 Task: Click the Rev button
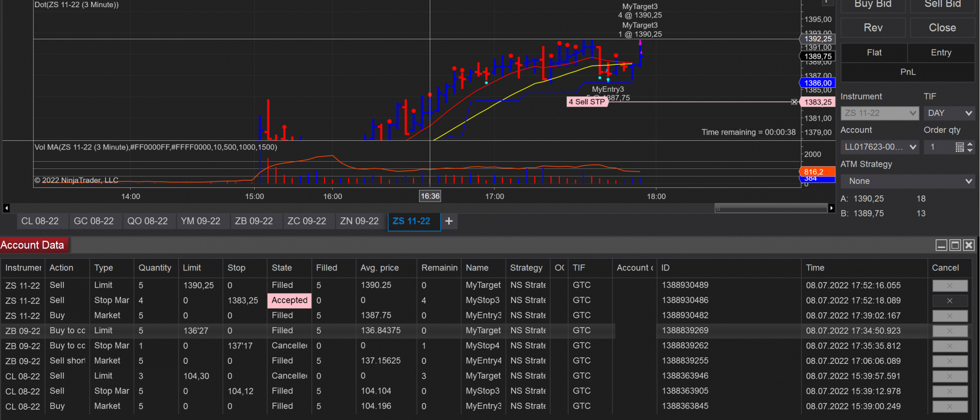click(x=873, y=28)
